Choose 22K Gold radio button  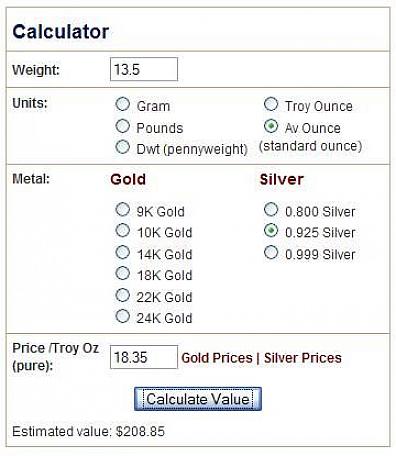(122, 295)
